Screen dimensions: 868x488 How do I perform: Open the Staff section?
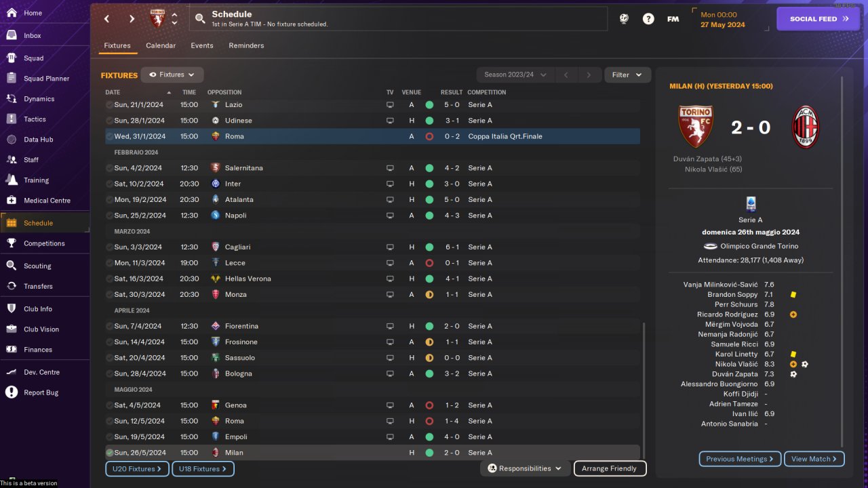click(31, 160)
